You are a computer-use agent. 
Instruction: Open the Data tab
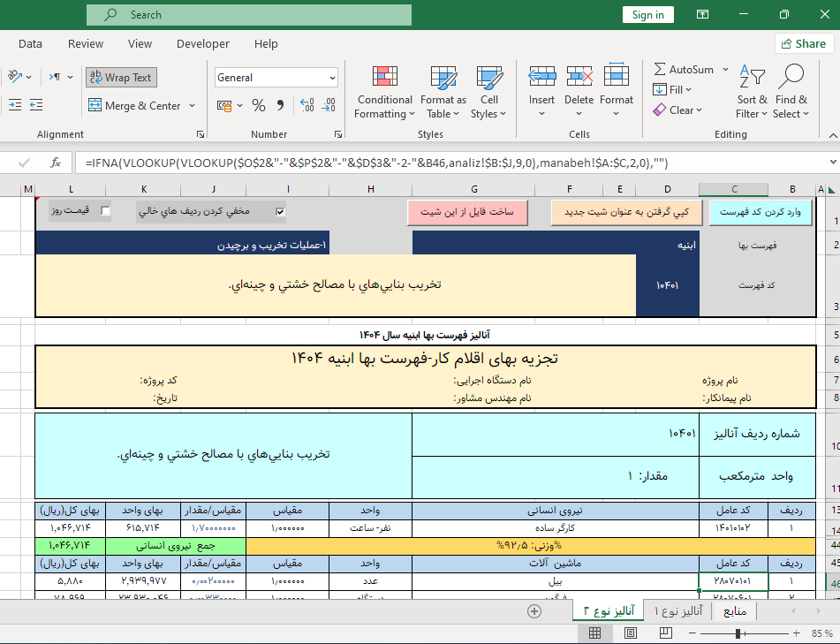pos(30,44)
